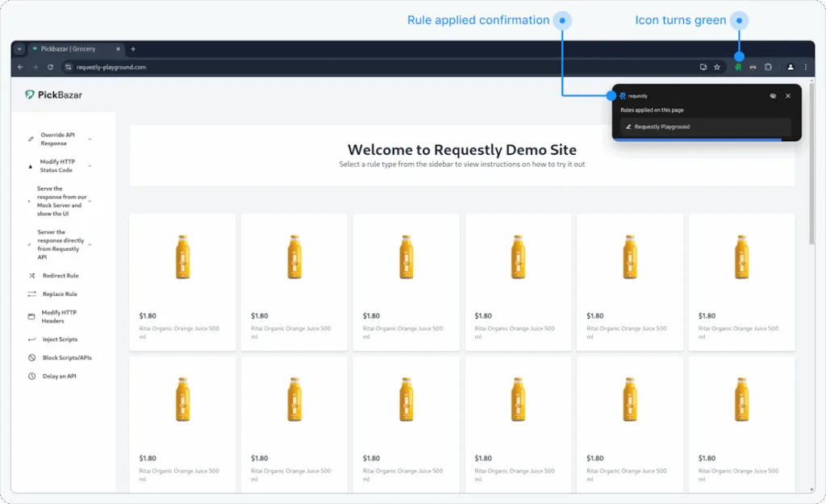Image resolution: width=826 pixels, height=504 pixels.
Task: Expand Modify HTTP Status Code chevron
Action: [90, 165]
